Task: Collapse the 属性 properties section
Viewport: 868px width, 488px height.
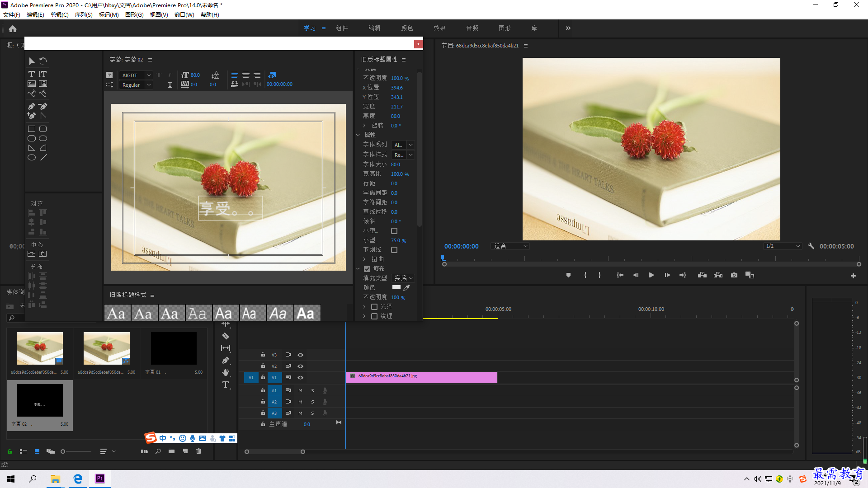Action: tap(358, 135)
